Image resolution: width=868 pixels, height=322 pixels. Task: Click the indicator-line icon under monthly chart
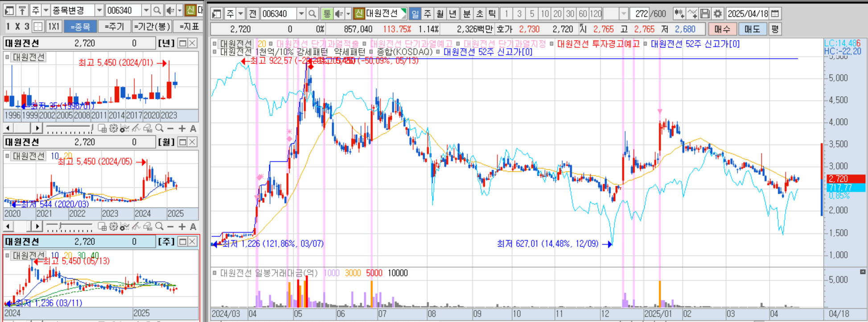click(124, 227)
